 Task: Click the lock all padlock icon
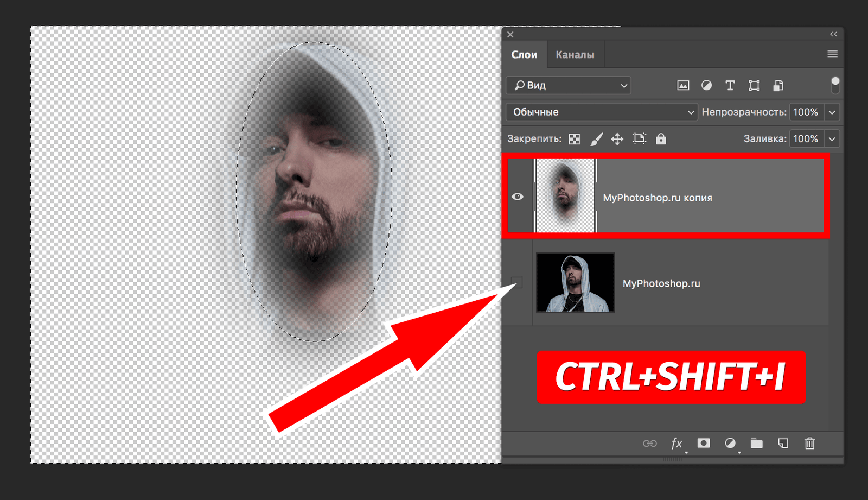(661, 139)
